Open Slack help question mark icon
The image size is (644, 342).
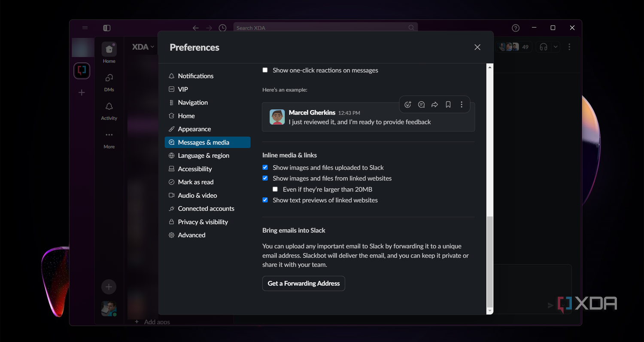tap(516, 28)
